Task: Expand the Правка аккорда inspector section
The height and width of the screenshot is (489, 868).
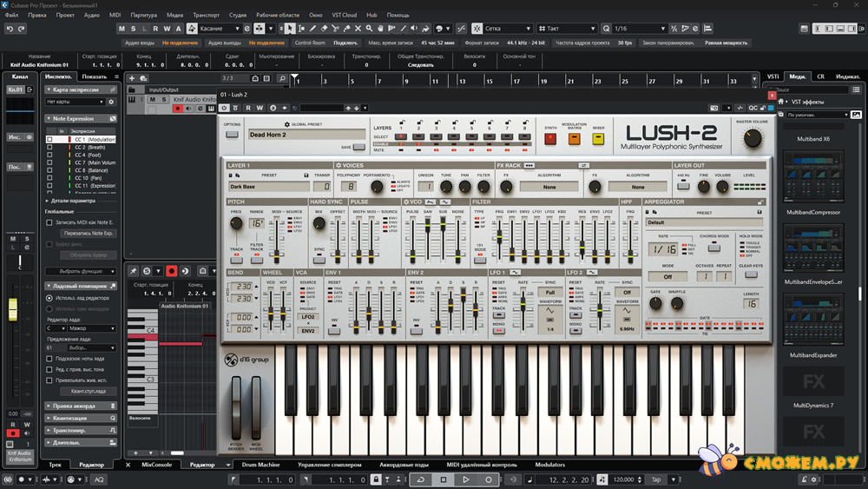Action: pyautogui.click(x=81, y=406)
